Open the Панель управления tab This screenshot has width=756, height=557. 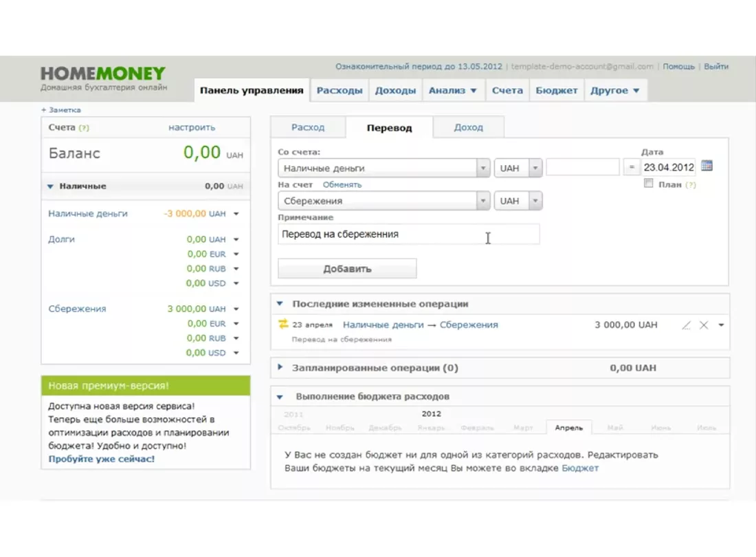pos(252,90)
